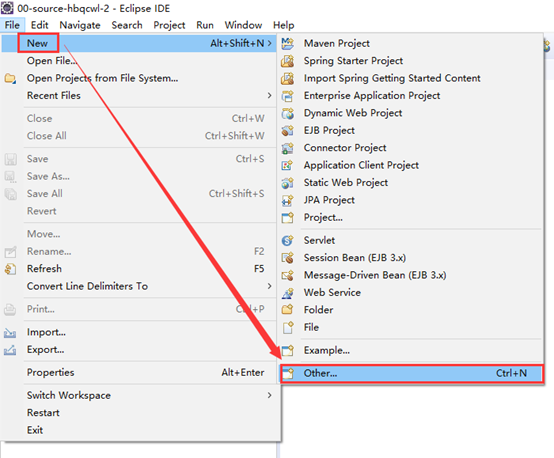
Task: Expand the Recent Files submenu arrow
Action: [269, 95]
